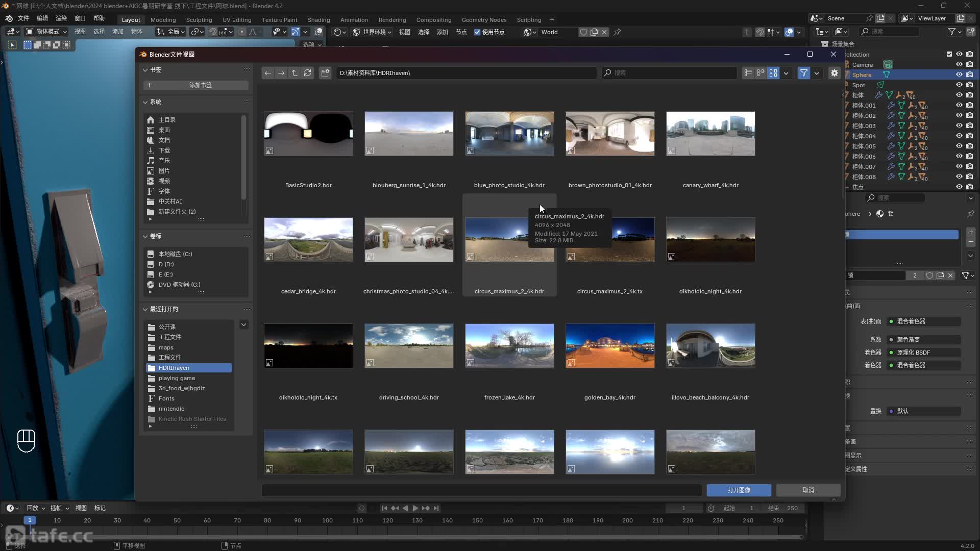Switch to thumbnail display mode
This screenshot has width=980, height=551.
(x=773, y=73)
